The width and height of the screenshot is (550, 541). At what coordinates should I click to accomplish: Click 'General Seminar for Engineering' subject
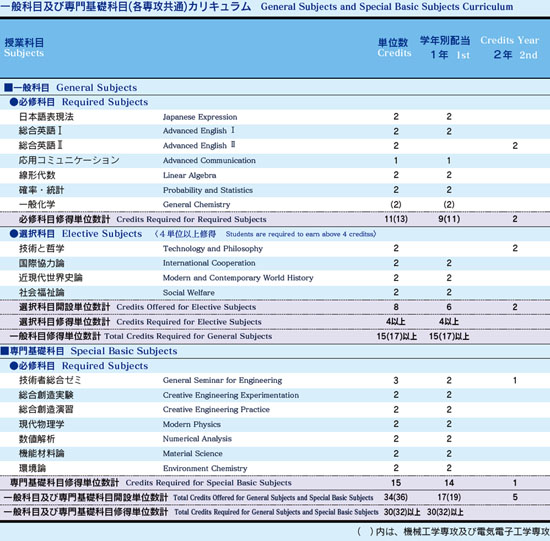point(222,380)
